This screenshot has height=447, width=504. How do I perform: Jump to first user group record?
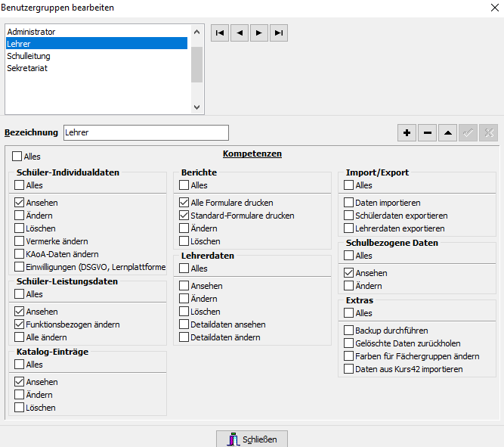(219, 33)
